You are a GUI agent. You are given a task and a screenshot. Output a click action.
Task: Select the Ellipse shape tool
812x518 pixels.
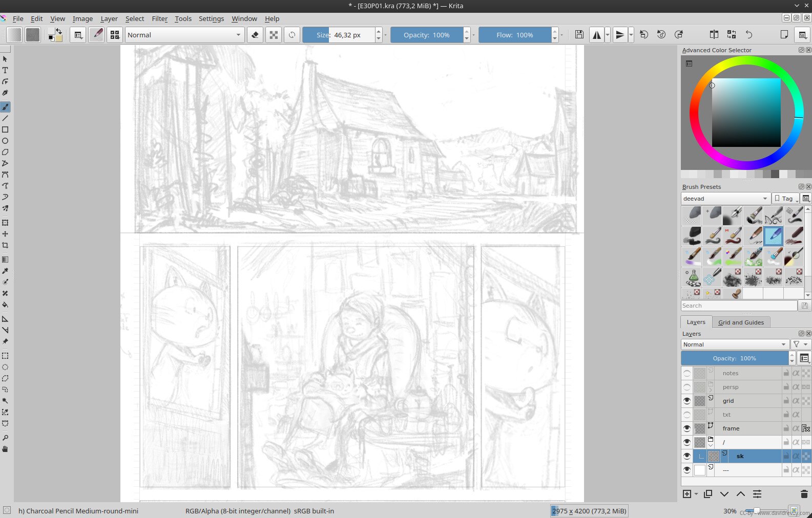5,141
